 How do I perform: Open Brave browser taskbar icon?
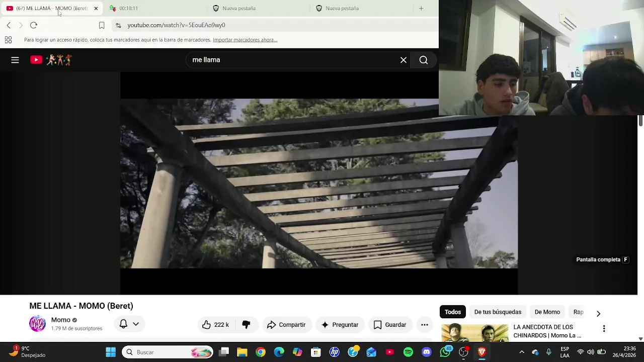[x=482, y=352]
